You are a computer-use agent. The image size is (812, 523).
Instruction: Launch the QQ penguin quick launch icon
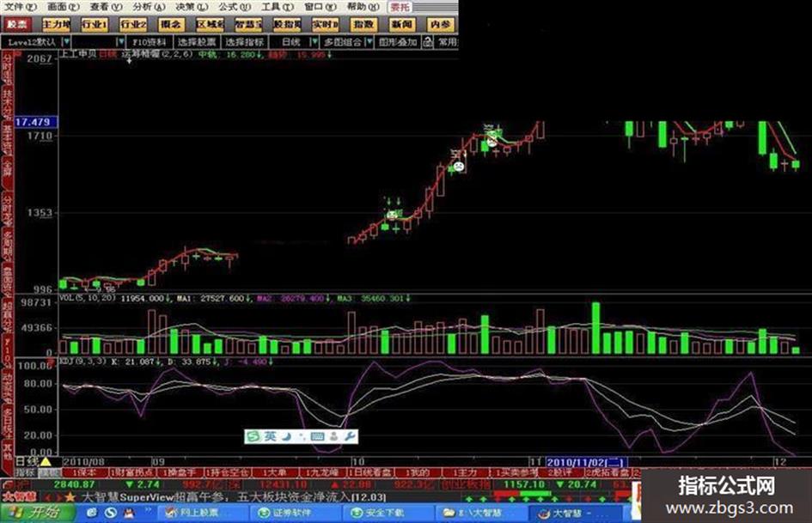(130, 513)
